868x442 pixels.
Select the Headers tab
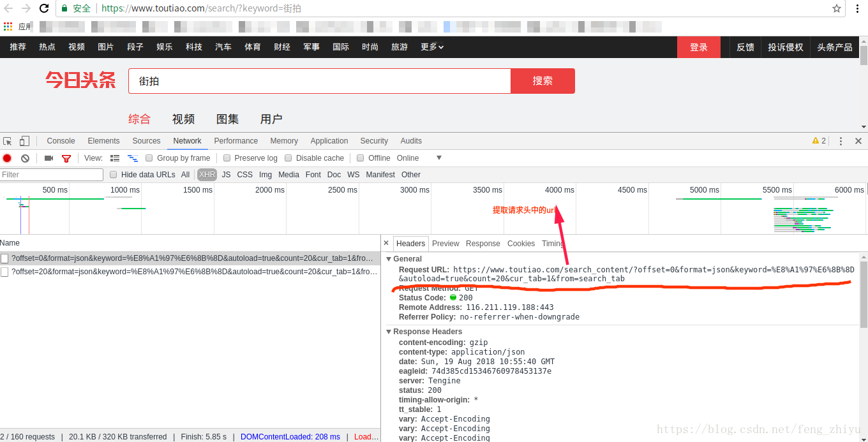410,244
